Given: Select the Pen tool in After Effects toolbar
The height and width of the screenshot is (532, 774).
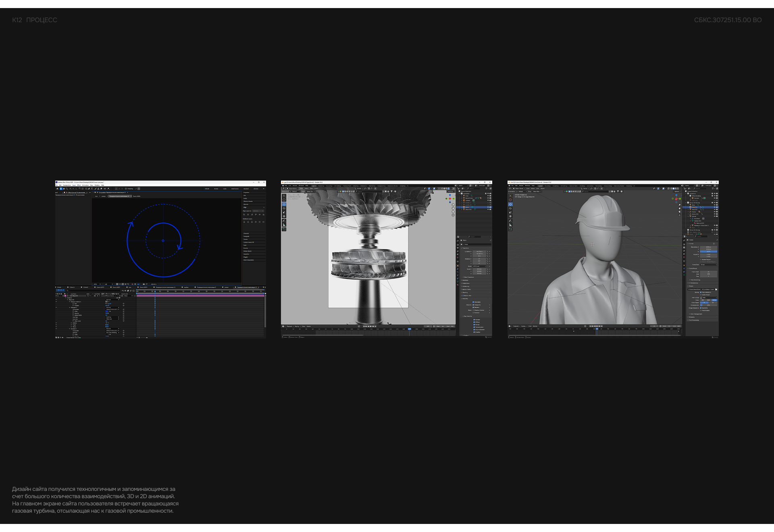Looking at the screenshot, I should 89,189.
